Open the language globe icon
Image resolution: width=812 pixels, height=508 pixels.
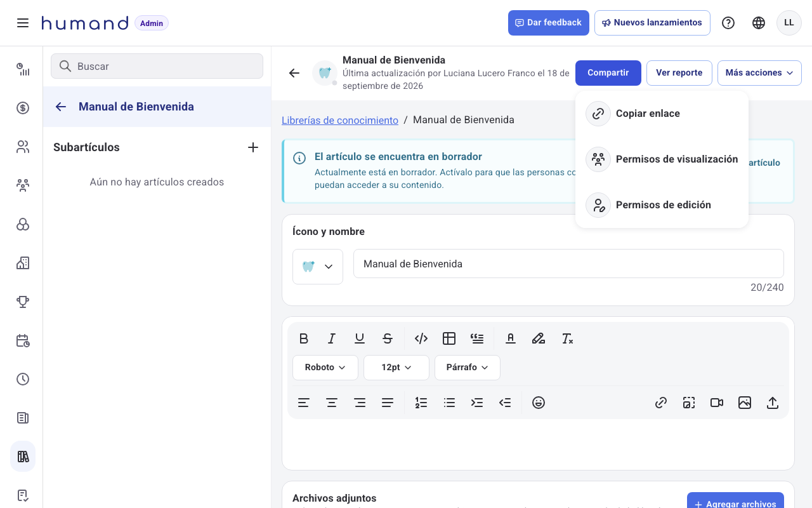point(759,23)
